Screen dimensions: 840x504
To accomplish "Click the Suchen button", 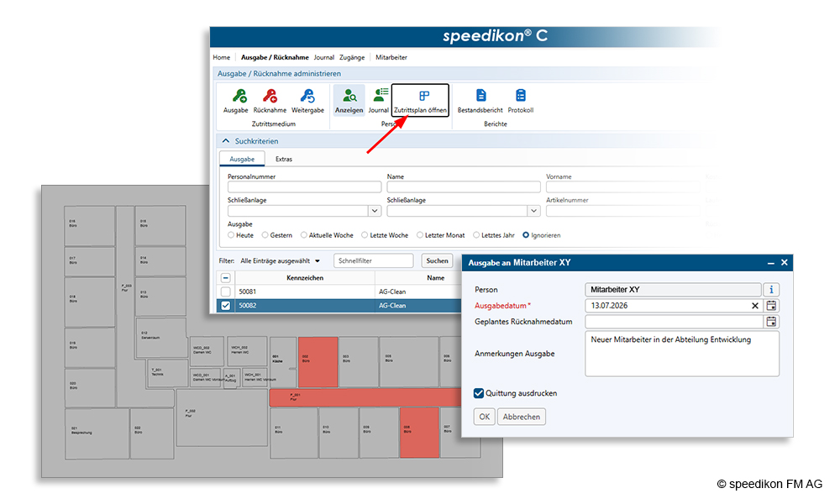I will [437, 261].
